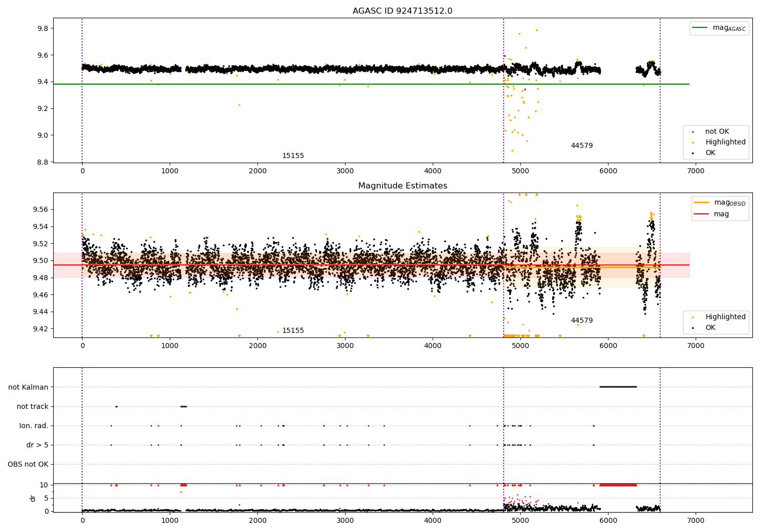Click the red mag line in middle plot
The height and width of the screenshot is (532, 760).
point(371,265)
